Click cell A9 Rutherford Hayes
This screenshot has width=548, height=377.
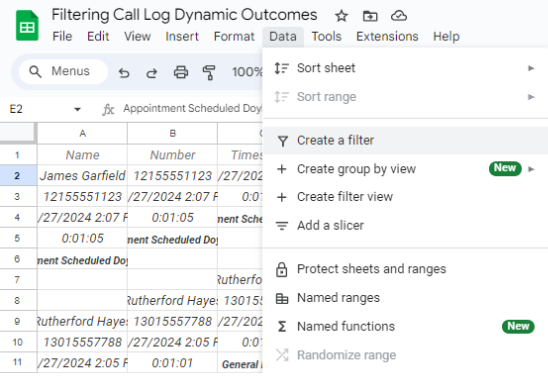tap(82, 321)
